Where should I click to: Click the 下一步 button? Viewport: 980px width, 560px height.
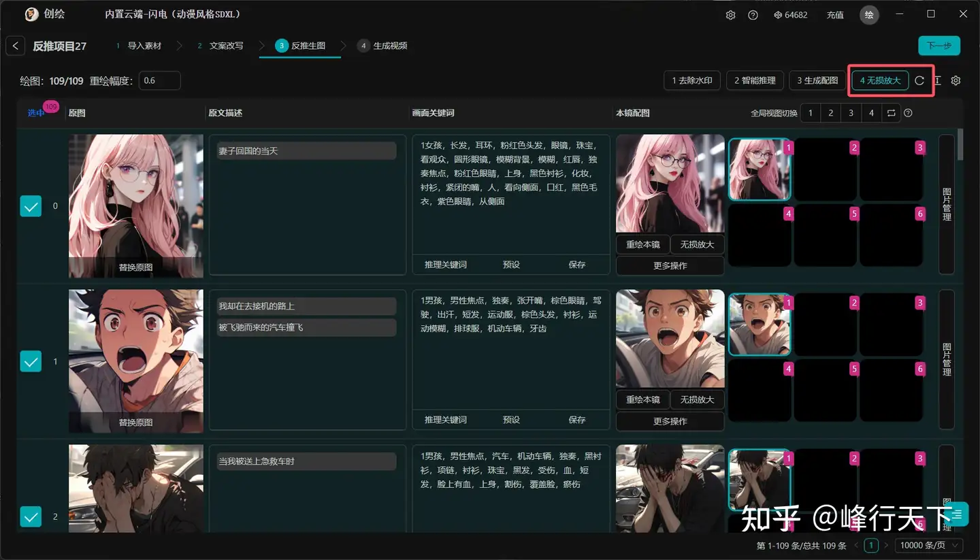[939, 46]
